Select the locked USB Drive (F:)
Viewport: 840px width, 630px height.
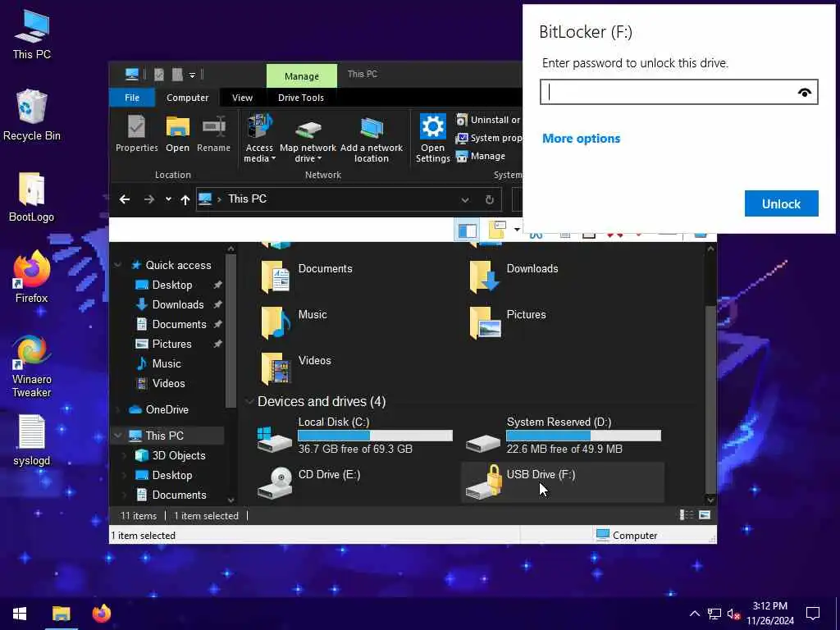point(563,482)
